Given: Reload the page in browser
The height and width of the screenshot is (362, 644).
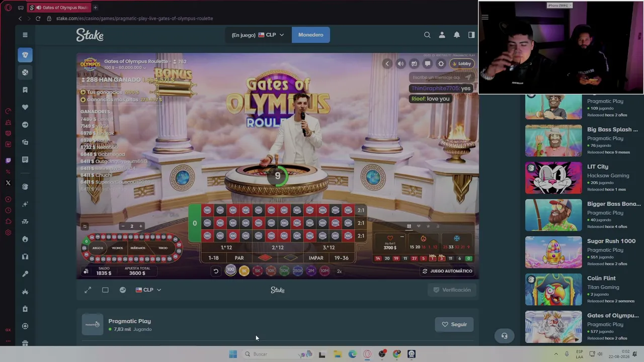Looking at the screenshot, I should point(38,18).
